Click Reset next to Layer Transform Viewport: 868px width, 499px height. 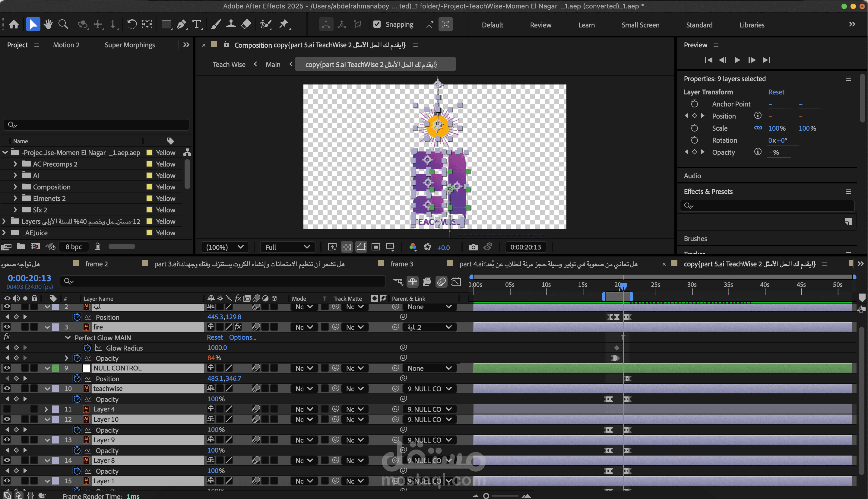pyautogui.click(x=776, y=92)
